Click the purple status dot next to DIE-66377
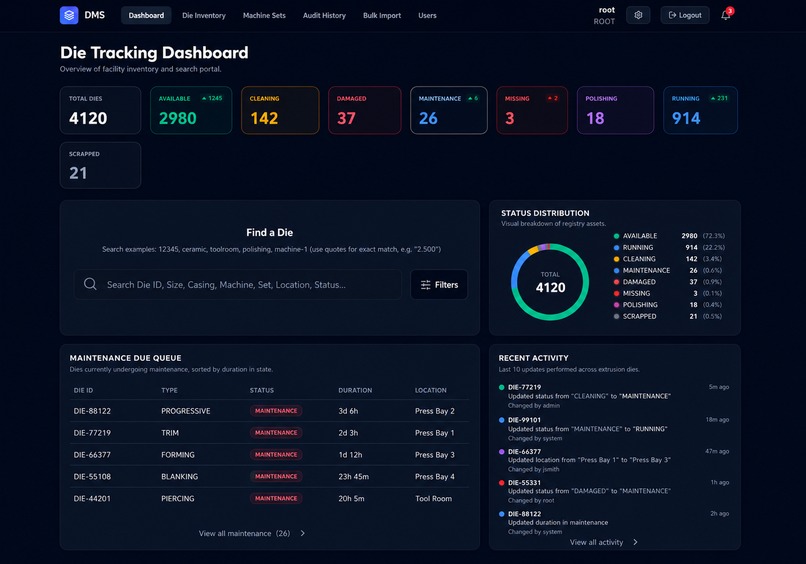 point(502,451)
